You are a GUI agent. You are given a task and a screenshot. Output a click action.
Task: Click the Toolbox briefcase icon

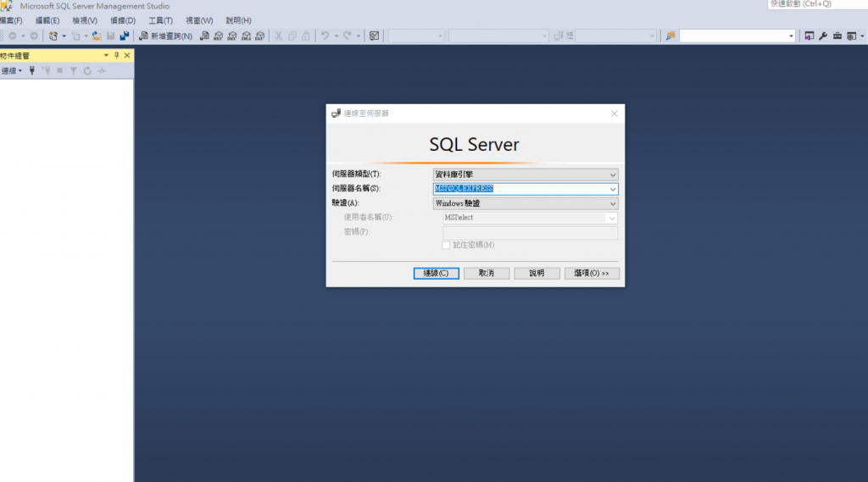837,36
